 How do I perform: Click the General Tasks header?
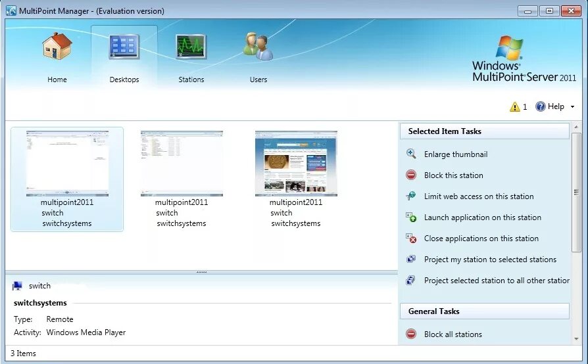coord(485,311)
